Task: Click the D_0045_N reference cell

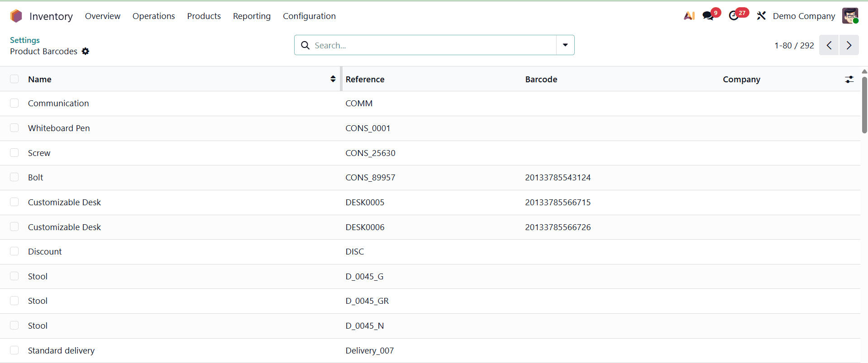Action: coord(365,325)
